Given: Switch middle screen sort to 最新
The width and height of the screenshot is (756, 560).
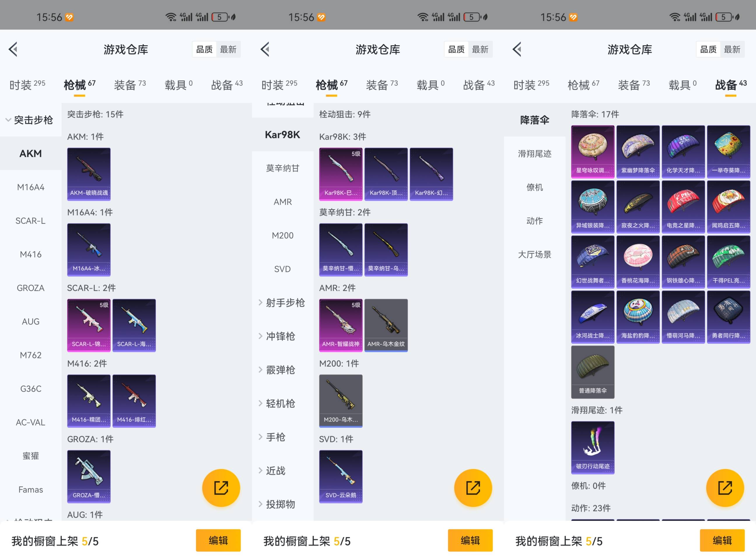Looking at the screenshot, I should 480,50.
